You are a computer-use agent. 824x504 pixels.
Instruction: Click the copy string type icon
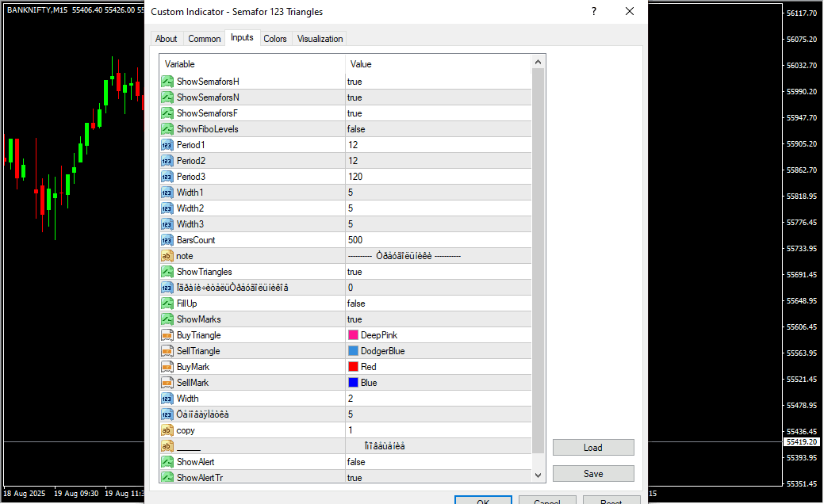pos(167,430)
